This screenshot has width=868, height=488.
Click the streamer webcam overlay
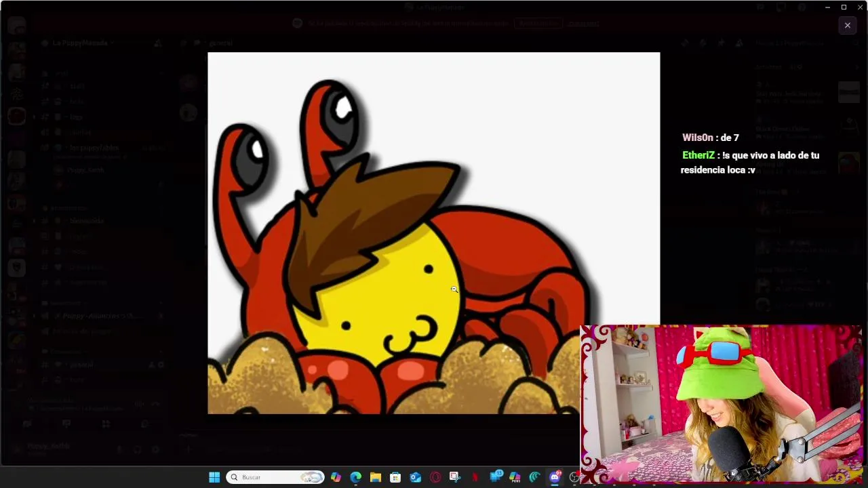(x=722, y=404)
